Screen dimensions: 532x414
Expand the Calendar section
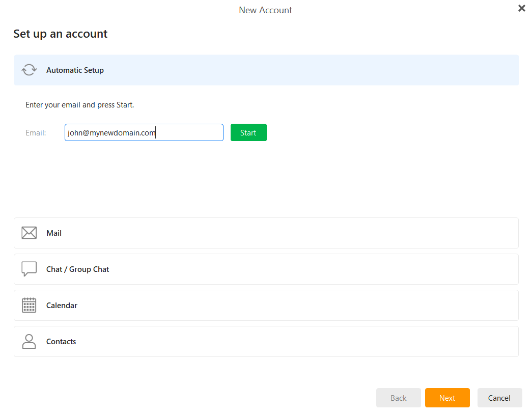[x=266, y=305]
